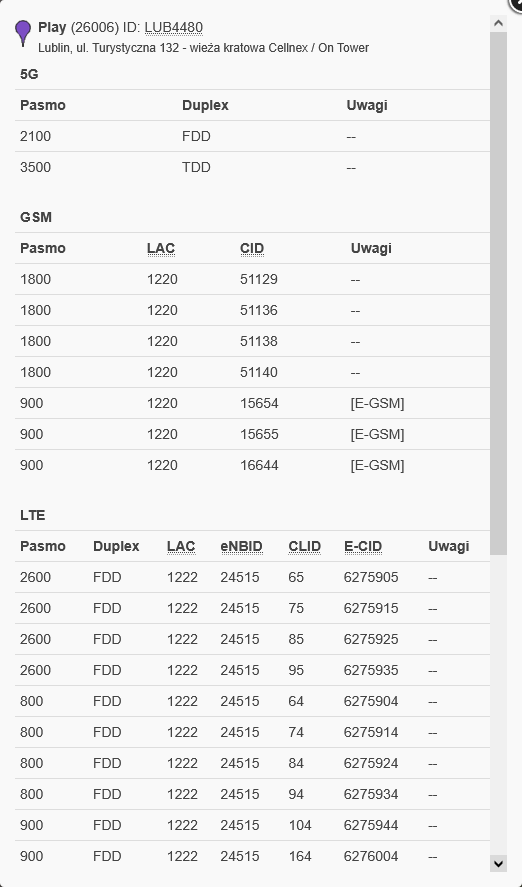This screenshot has height=887, width=522.
Task: Click the GSM CID column header
Action: click(252, 248)
